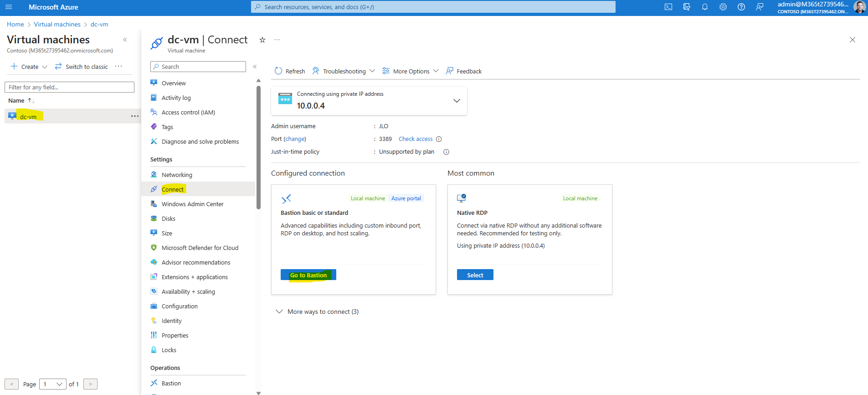
Task: Favorite dc-vm with the star icon
Action: click(262, 40)
